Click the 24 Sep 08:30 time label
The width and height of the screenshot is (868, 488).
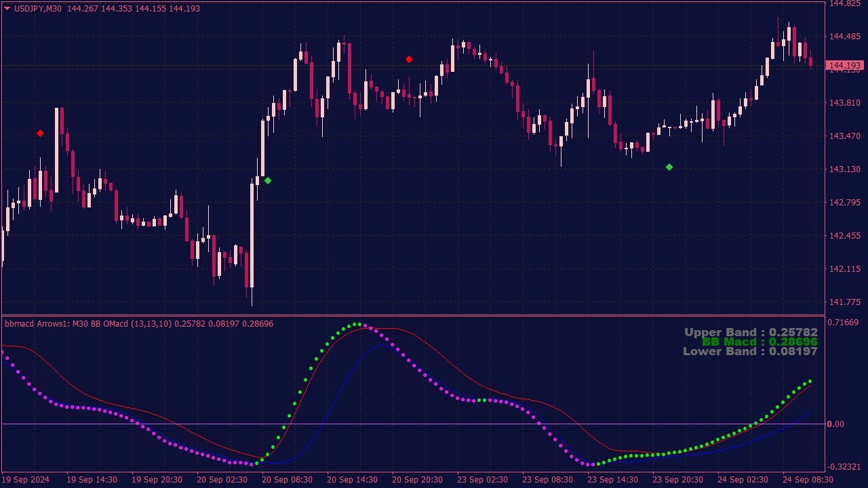[808, 480]
